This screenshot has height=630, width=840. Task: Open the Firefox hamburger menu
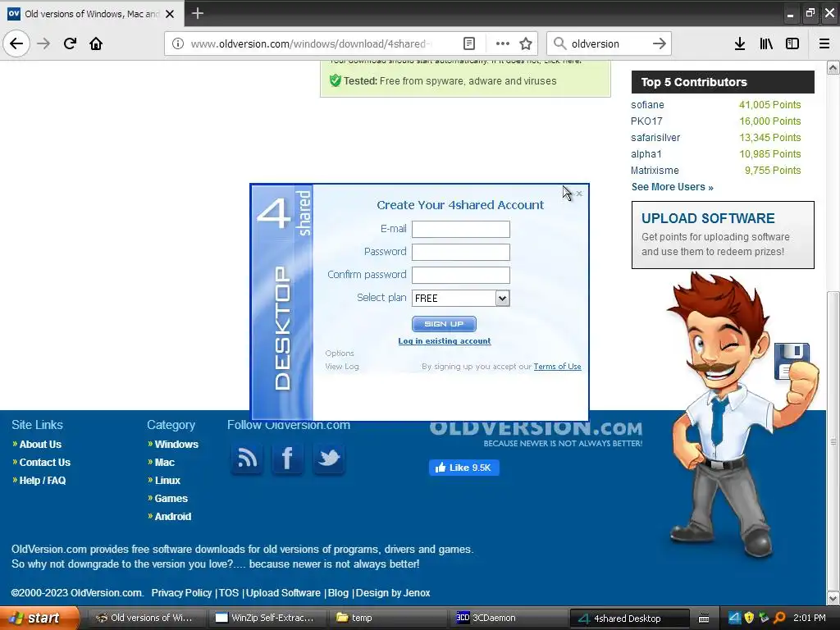pos(824,43)
